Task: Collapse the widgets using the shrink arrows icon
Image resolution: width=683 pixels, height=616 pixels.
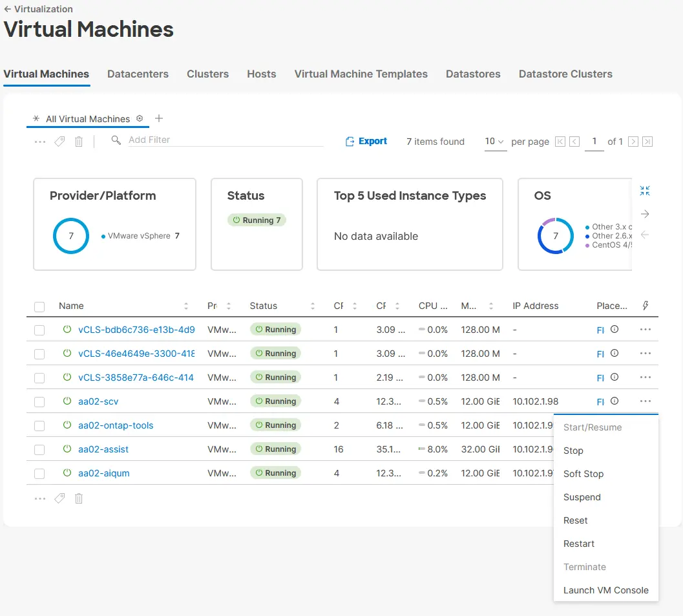Action: coord(645,191)
